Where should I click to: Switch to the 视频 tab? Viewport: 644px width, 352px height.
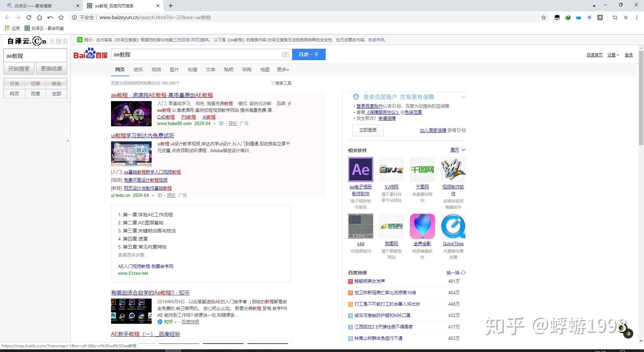(x=156, y=70)
